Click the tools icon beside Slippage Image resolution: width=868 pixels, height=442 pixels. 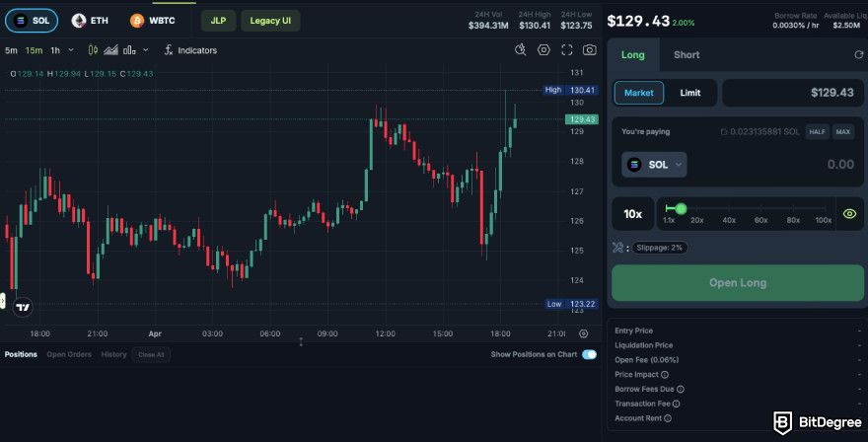point(617,248)
